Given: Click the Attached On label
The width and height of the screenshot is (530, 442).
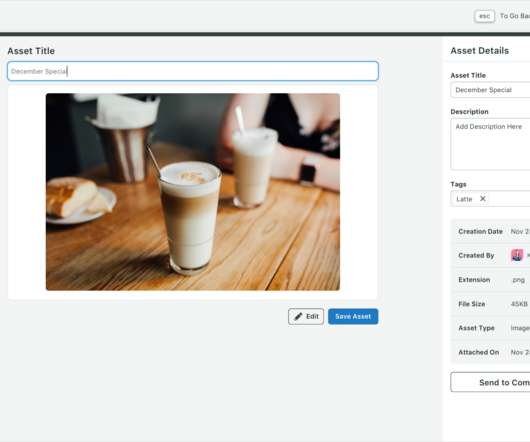Looking at the screenshot, I should [x=479, y=352].
